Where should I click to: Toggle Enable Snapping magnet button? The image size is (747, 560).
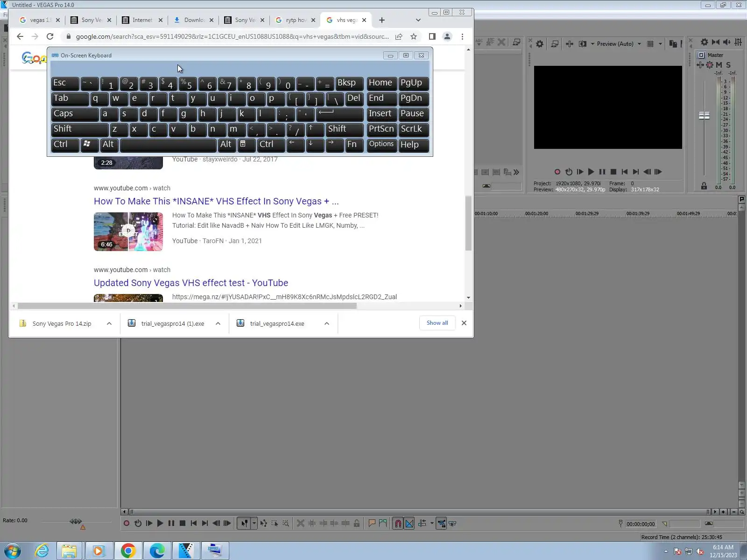pos(398,524)
